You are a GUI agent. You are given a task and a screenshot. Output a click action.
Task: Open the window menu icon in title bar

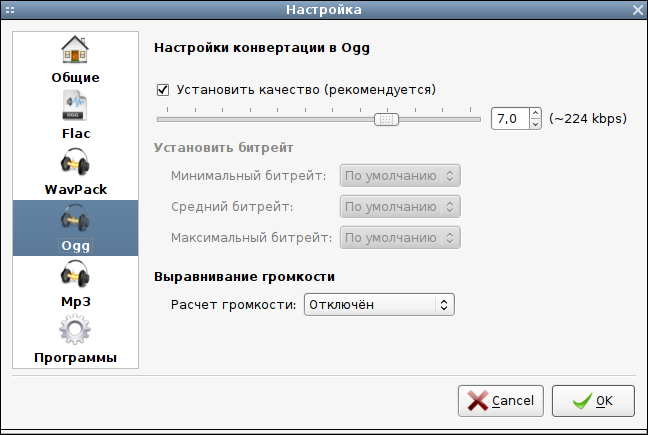[x=10, y=10]
